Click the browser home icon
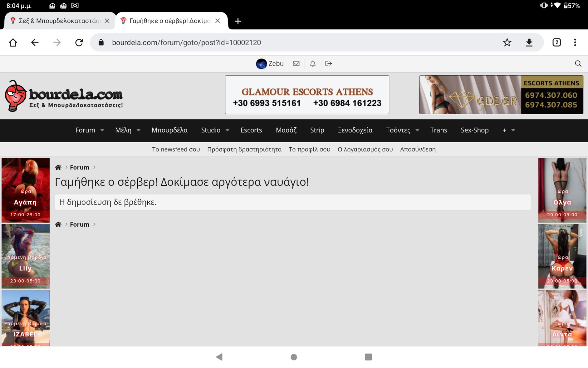Image resolution: width=588 pixels, height=368 pixels. 13,43
